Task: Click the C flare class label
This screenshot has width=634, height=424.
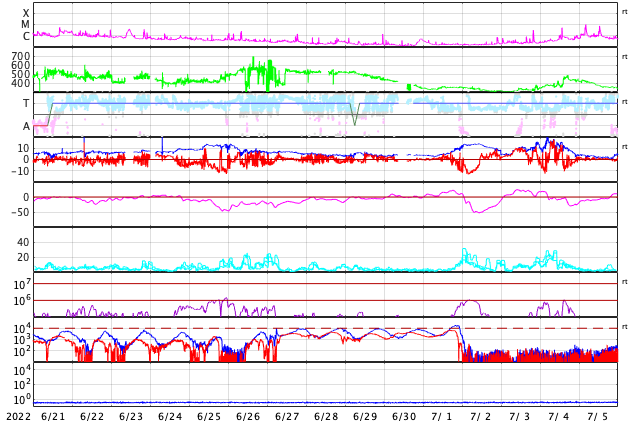Action: coord(26,36)
